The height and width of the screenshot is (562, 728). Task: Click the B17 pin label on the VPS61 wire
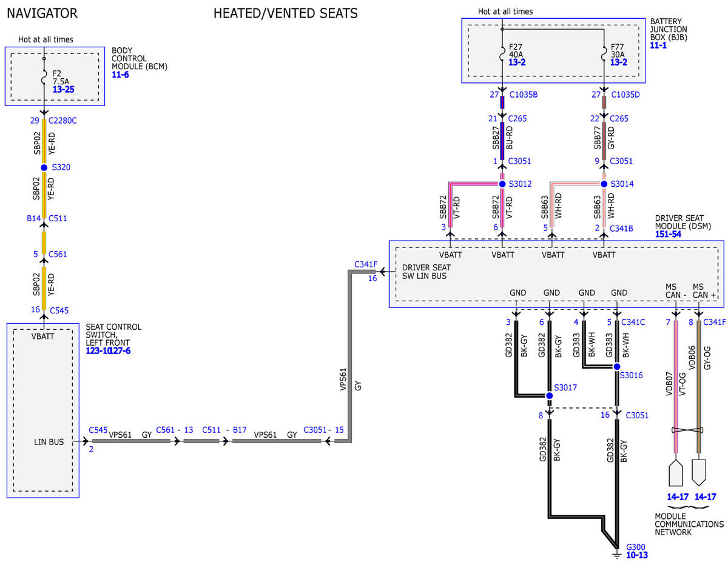(x=240, y=429)
